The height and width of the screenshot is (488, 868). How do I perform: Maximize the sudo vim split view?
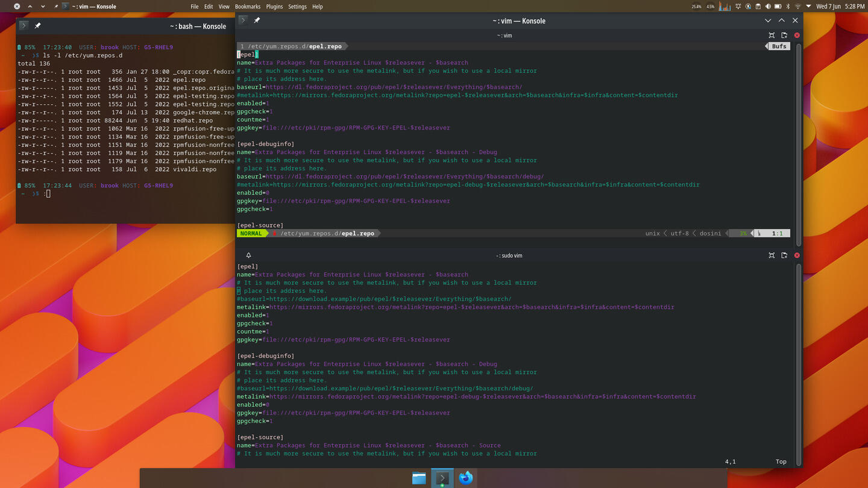tap(772, 255)
